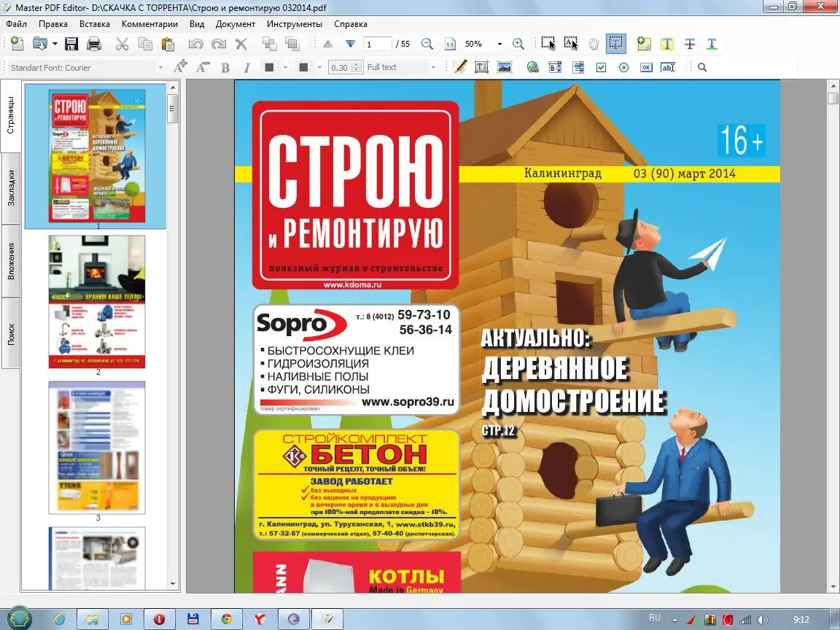Screen dimensions: 840x630
Task: Undo last action with the curved arrow
Action: tap(195, 44)
